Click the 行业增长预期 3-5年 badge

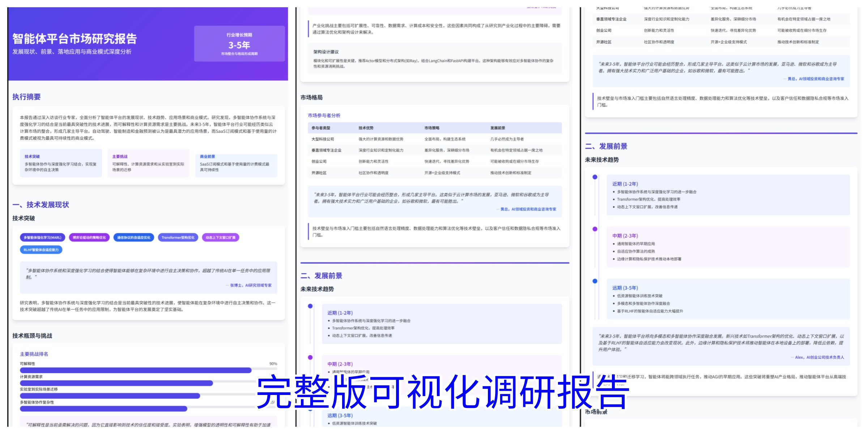pos(239,44)
